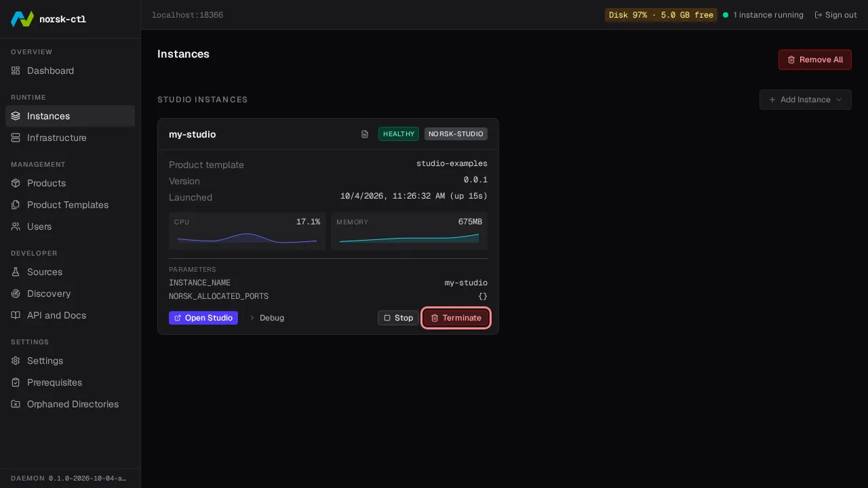The width and height of the screenshot is (868, 488).
Task: Open my-studio logs document icon
Action: 365,134
